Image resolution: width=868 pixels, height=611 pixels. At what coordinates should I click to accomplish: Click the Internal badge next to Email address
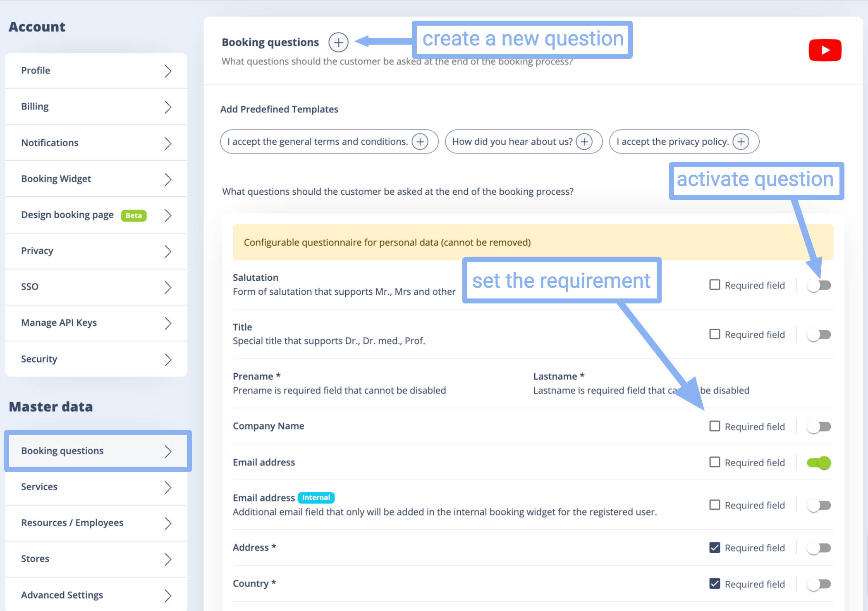click(316, 498)
